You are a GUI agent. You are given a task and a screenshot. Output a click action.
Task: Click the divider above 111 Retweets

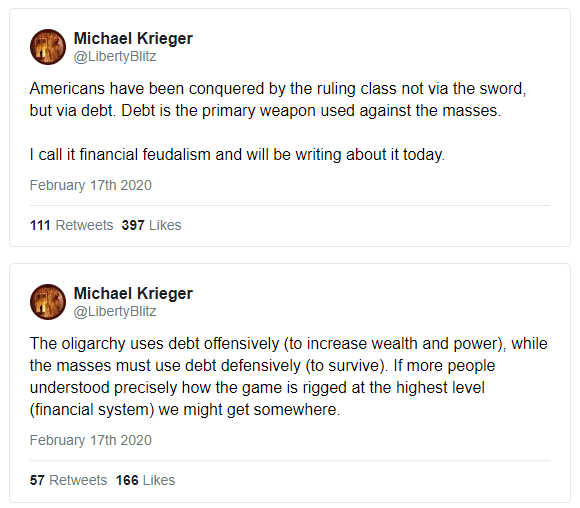pyautogui.click(x=290, y=205)
